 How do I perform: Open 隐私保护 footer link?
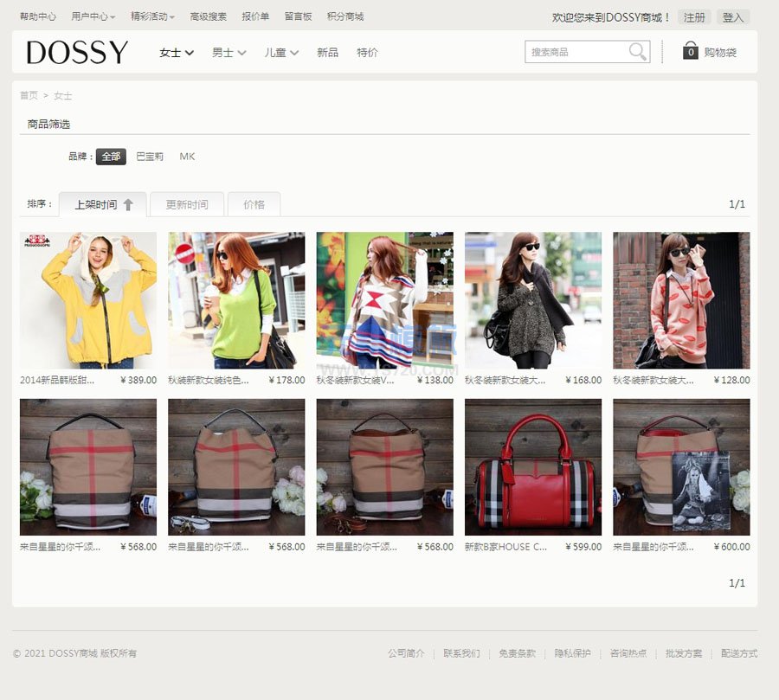(x=573, y=653)
